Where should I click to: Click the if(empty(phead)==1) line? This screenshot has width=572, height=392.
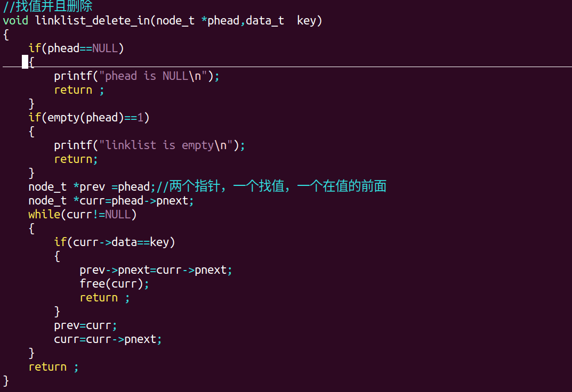pyautogui.click(x=89, y=118)
